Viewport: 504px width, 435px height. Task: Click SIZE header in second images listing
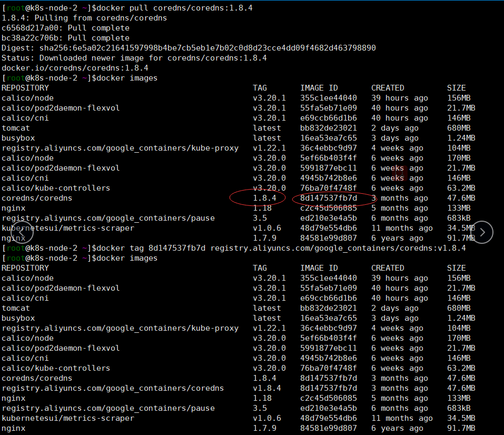pos(457,268)
